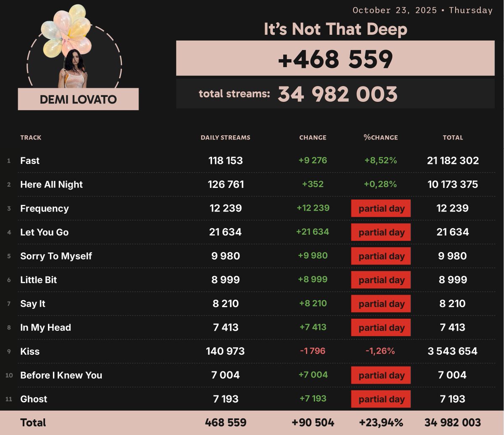Screen dimensions: 504x435
Task: Click the +468 559 daily gain banner
Action: click(x=335, y=58)
